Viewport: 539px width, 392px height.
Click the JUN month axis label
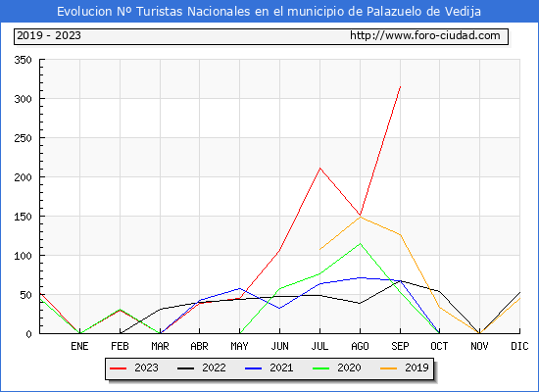tap(280, 346)
